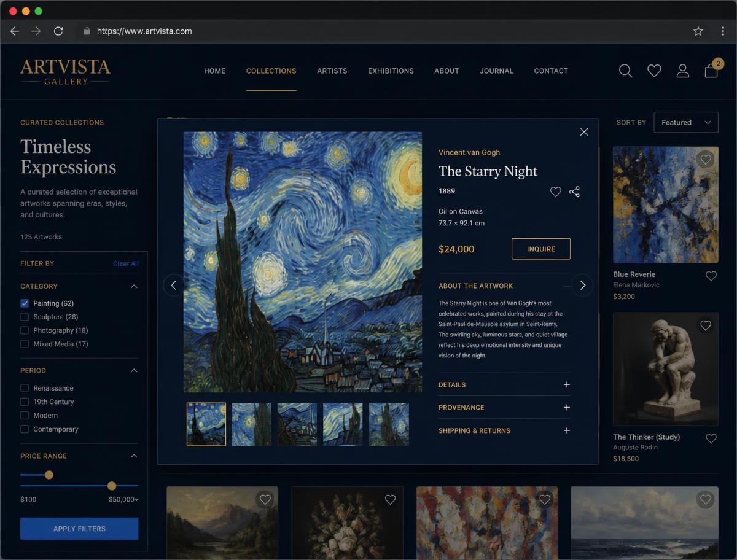
Task: Click browser back arrow
Action: tap(15, 31)
